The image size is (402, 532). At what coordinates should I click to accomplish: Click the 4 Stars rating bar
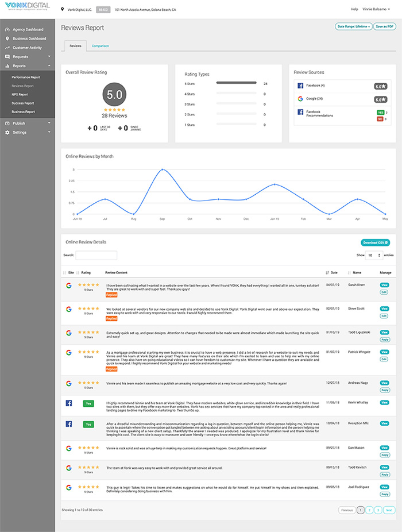236,93
